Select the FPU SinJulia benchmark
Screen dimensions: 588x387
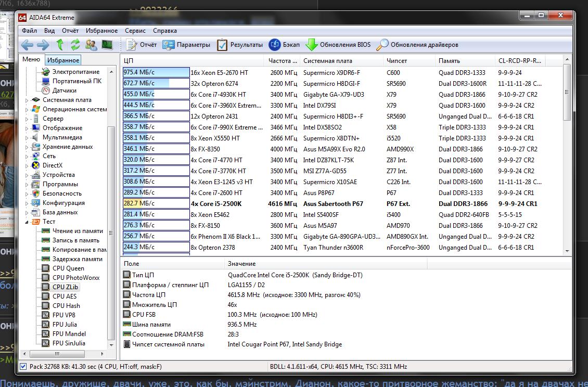point(69,343)
